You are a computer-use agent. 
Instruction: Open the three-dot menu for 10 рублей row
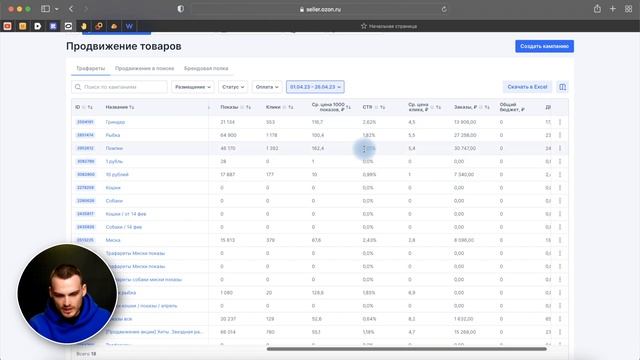pos(560,174)
